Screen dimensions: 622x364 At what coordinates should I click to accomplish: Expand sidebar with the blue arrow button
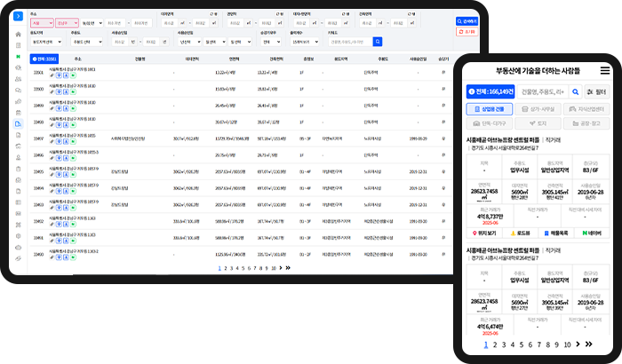tap(19, 16)
